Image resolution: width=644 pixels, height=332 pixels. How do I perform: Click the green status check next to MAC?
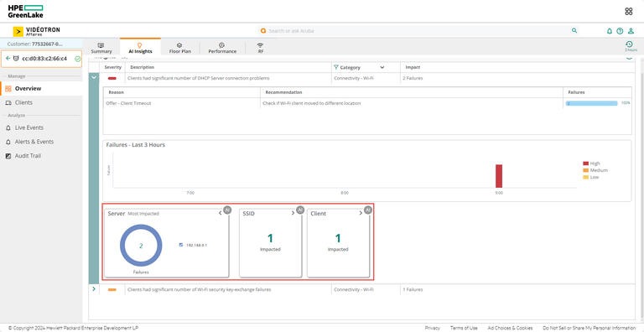pos(78,59)
